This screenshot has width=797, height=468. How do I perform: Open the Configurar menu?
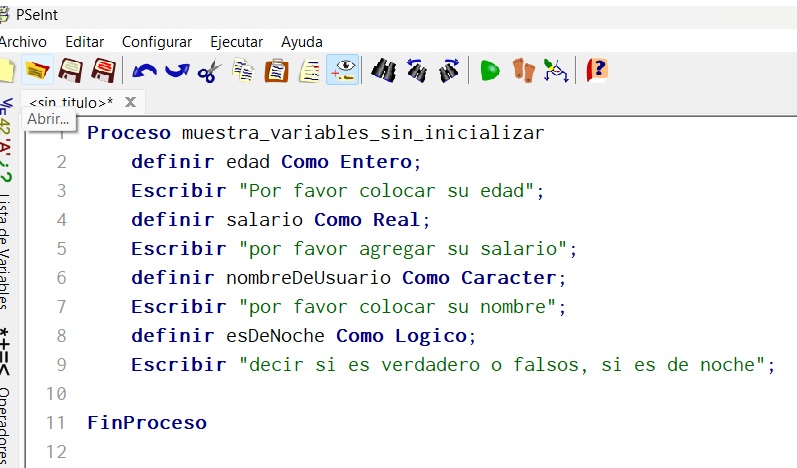coord(156,42)
